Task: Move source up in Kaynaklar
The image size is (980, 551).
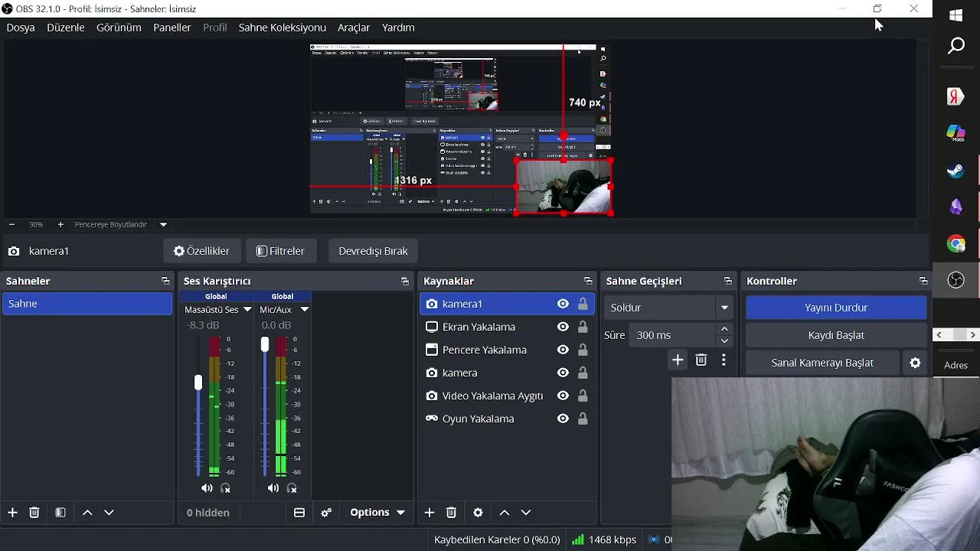Action: (x=505, y=513)
